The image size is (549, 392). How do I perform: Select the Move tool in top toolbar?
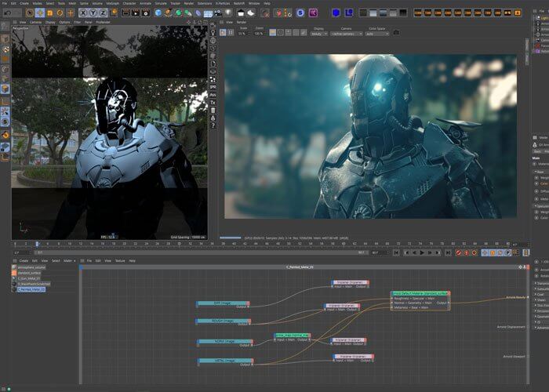(40, 13)
